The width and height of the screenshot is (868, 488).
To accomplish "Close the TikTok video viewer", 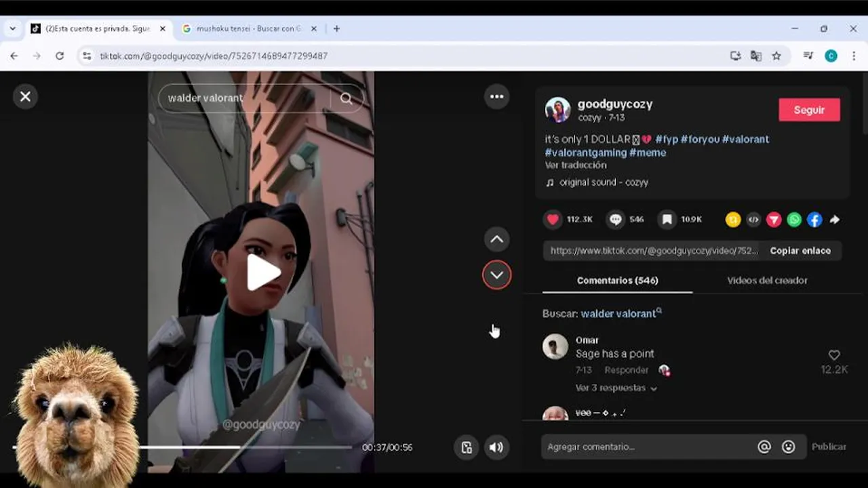I will pyautogui.click(x=25, y=96).
